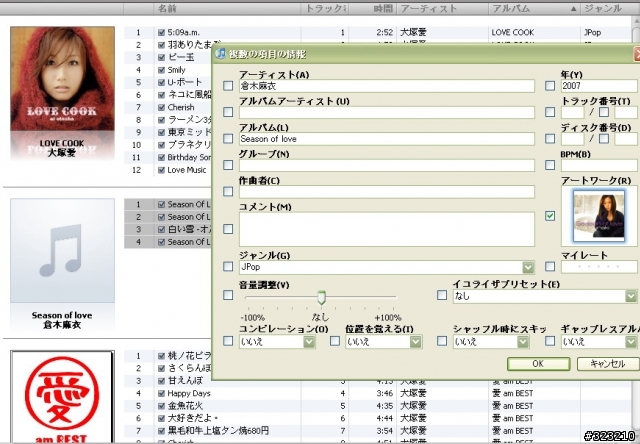Viewport: 640px width, 444px height.
Task: Tick the disc count checkbox after the slash
Action: pyautogui.click(x=604, y=138)
